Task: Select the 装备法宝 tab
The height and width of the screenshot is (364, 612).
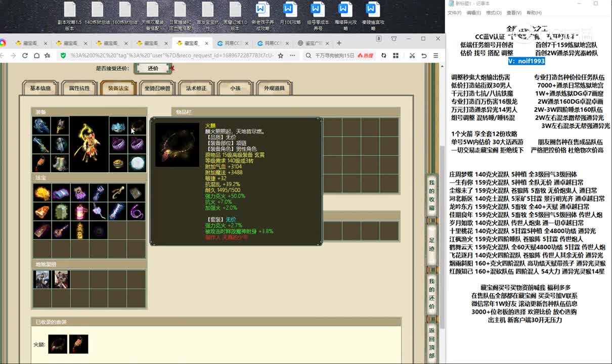Action: coord(118,88)
